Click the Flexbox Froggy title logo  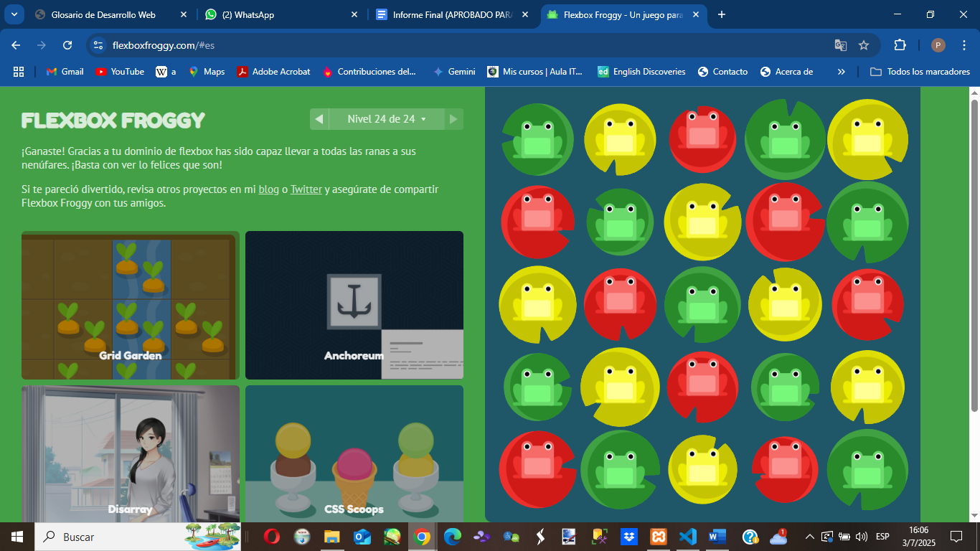pos(113,121)
